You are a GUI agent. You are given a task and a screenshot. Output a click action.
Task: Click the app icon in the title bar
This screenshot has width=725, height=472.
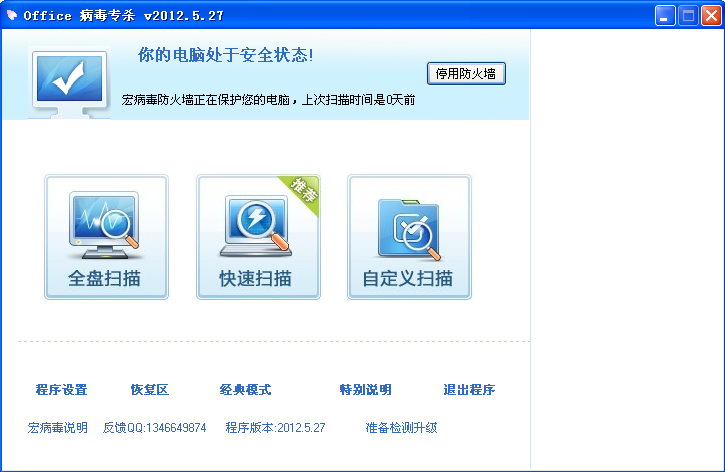click(x=13, y=15)
